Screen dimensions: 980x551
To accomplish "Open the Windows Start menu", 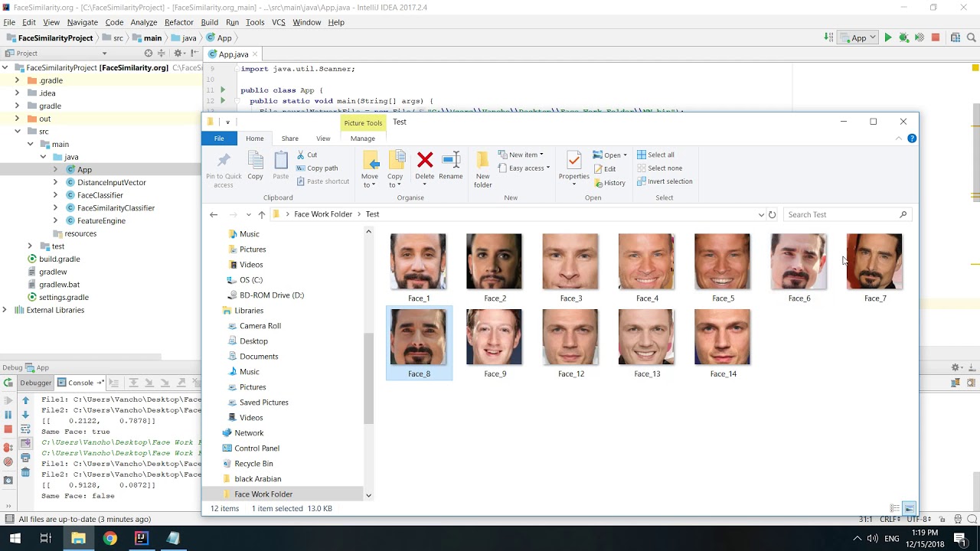I will click(x=15, y=538).
